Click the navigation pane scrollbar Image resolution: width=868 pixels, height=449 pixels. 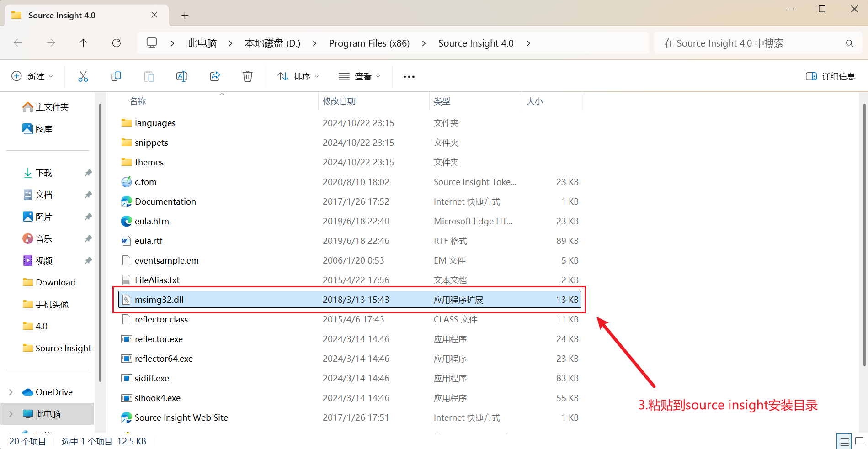pos(100,242)
